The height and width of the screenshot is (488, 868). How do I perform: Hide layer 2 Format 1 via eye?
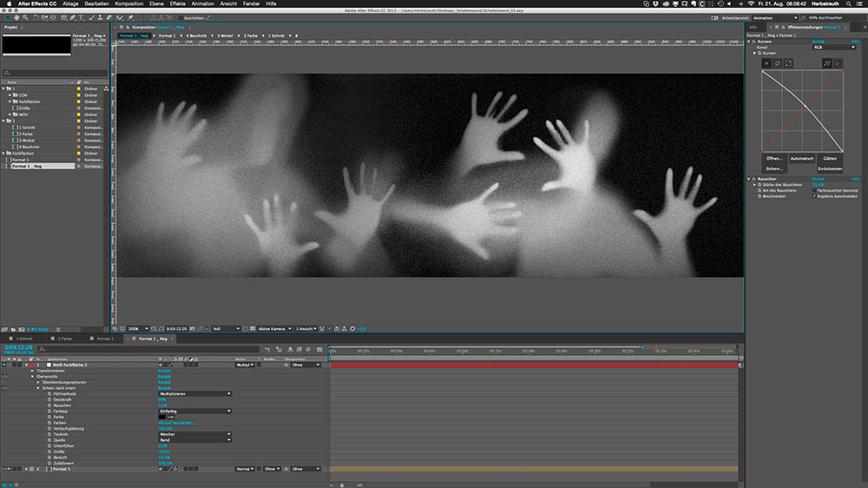(3, 469)
